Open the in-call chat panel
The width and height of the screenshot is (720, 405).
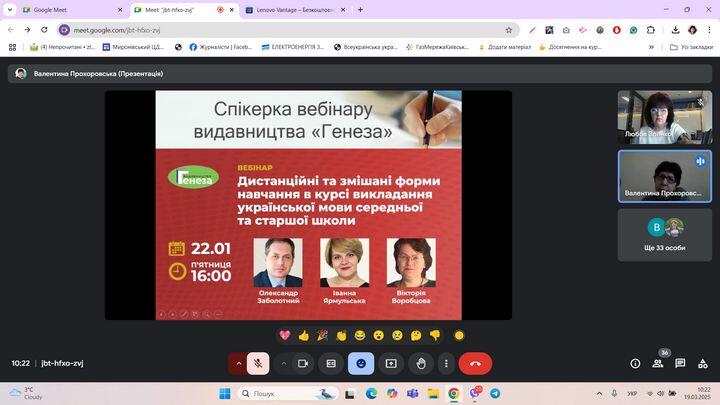pos(680,363)
